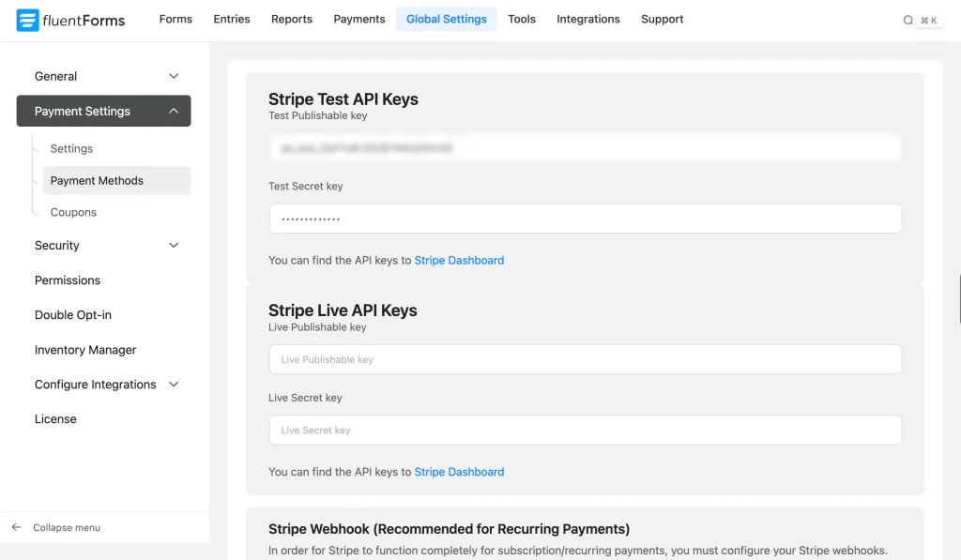Click the fluentForms logo icon
Viewport: 961px width, 560px height.
27,21
